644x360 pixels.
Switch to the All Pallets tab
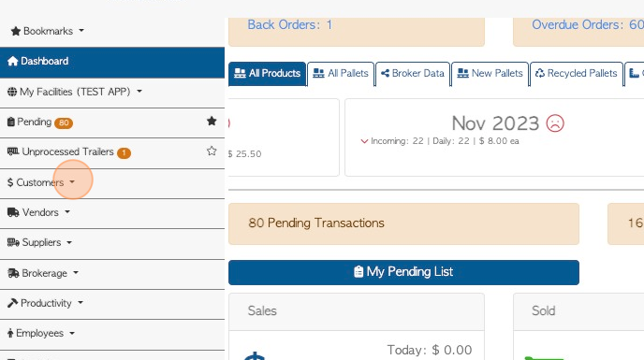tap(341, 74)
